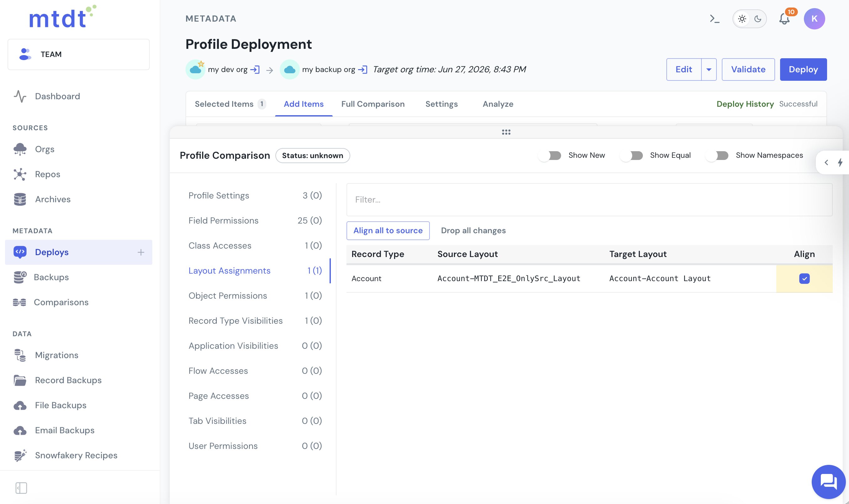Open the chat support bubble

point(828,481)
